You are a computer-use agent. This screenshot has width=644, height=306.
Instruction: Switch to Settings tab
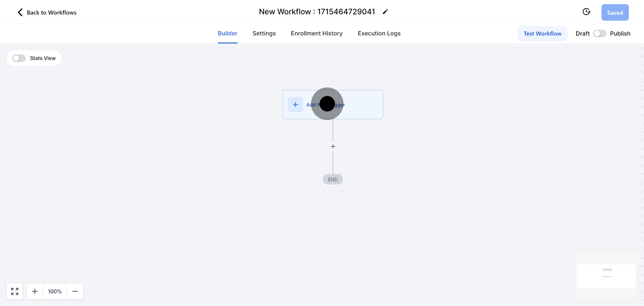click(264, 33)
